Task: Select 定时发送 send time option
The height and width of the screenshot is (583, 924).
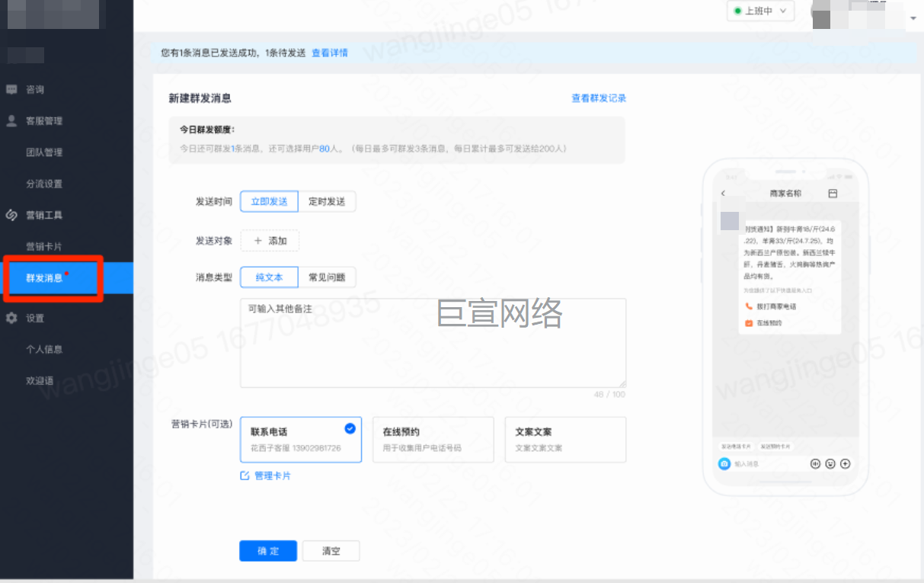Action: (327, 201)
